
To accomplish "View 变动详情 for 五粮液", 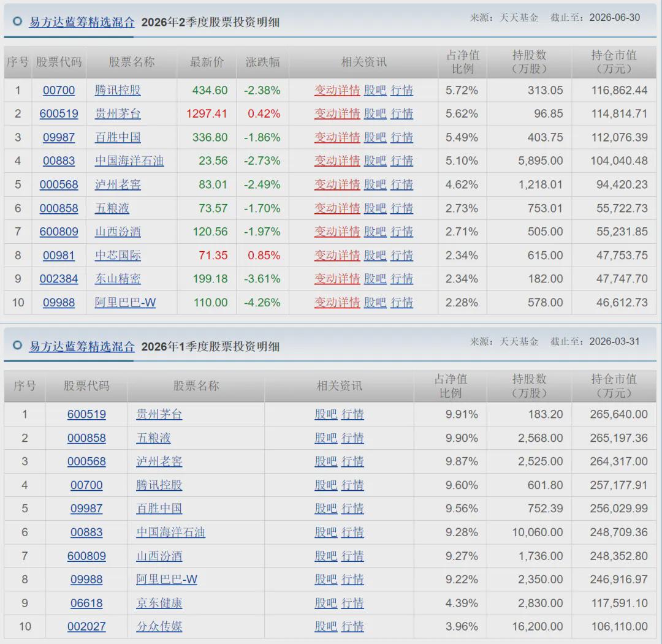I will click(x=337, y=208).
